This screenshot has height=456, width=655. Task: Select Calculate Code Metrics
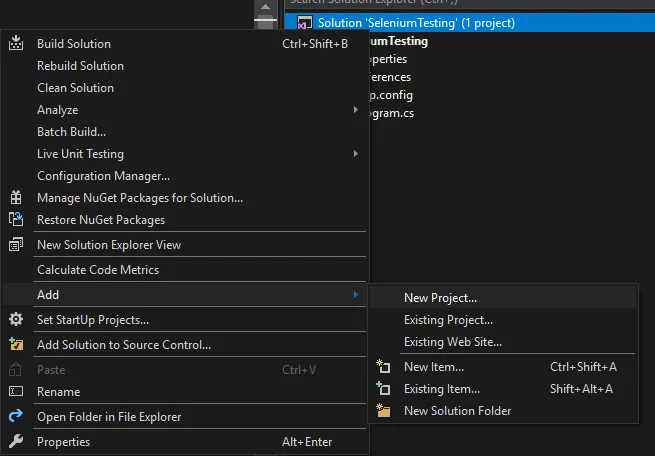pos(97,270)
